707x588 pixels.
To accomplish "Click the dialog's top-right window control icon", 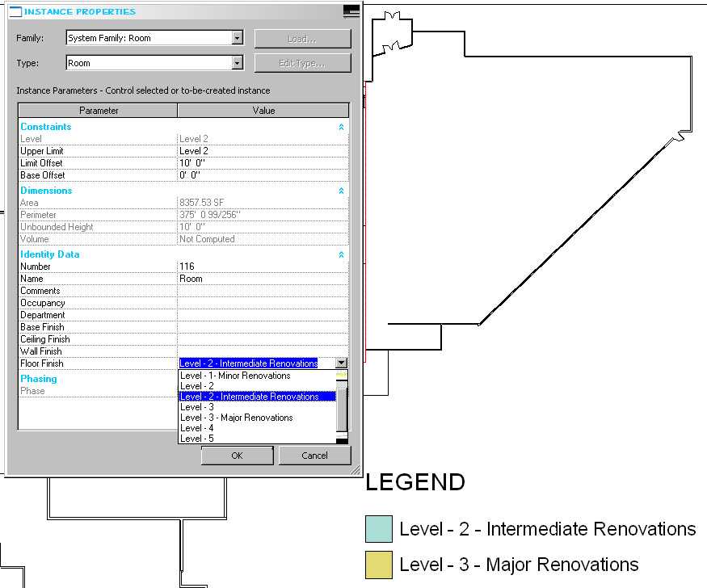I will 351,11.
